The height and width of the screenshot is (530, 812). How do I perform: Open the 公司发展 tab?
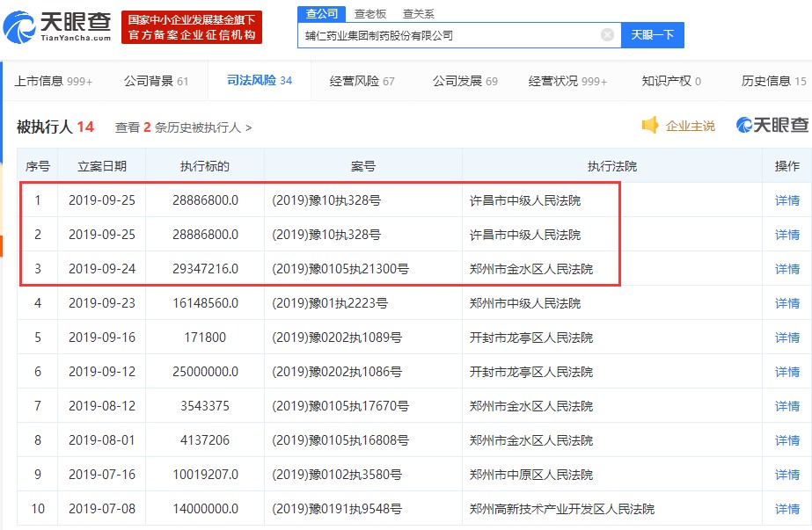coord(465,81)
